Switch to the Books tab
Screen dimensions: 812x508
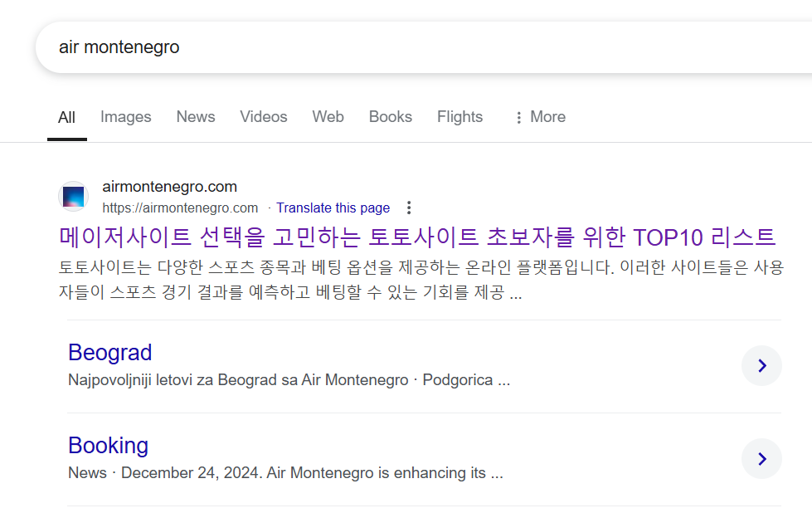coord(391,117)
